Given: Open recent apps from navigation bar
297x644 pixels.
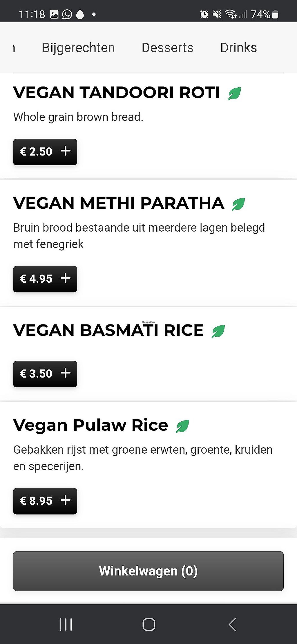Looking at the screenshot, I should point(66,624).
